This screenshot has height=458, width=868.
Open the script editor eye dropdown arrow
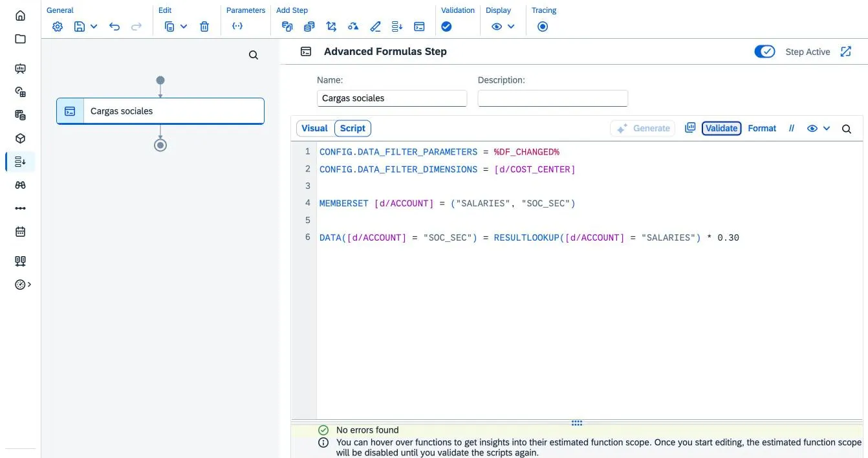click(827, 128)
